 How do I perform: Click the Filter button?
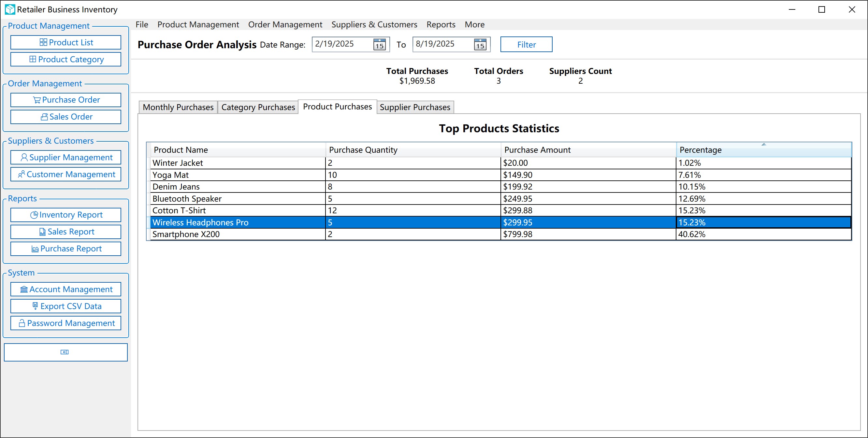click(526, 44)
